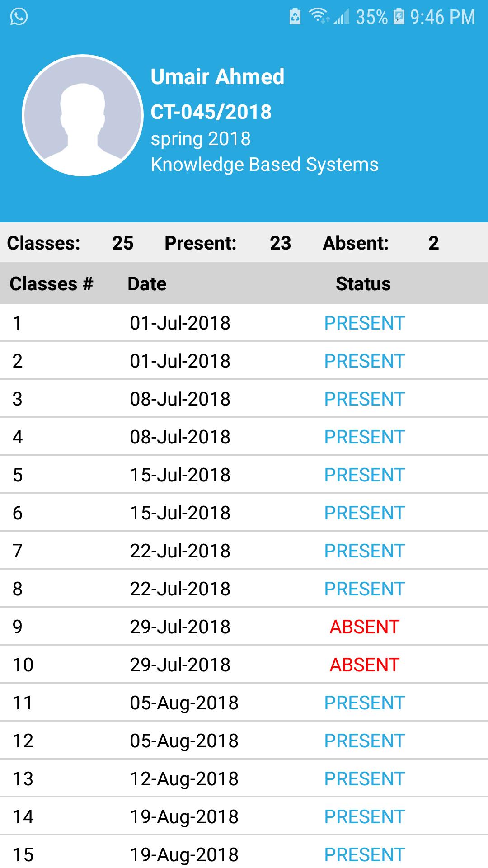The width and height of the screenshot is (488, 868).
Task: Select ABSENT status for class 9
Action: click(x=364, y=627)
